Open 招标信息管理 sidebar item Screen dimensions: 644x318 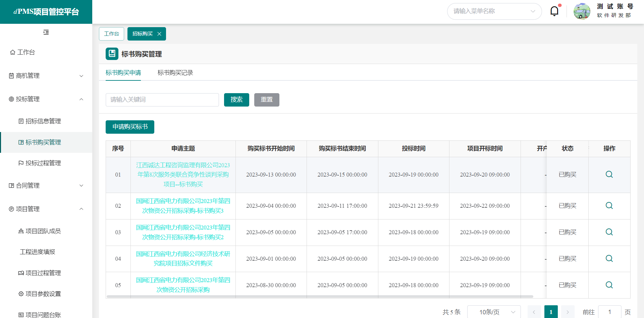tap(46, 121)
